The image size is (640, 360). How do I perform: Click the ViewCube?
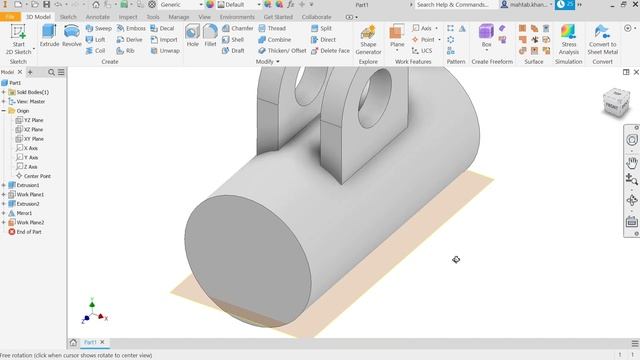pyautogui.click(x=616, y=102)
